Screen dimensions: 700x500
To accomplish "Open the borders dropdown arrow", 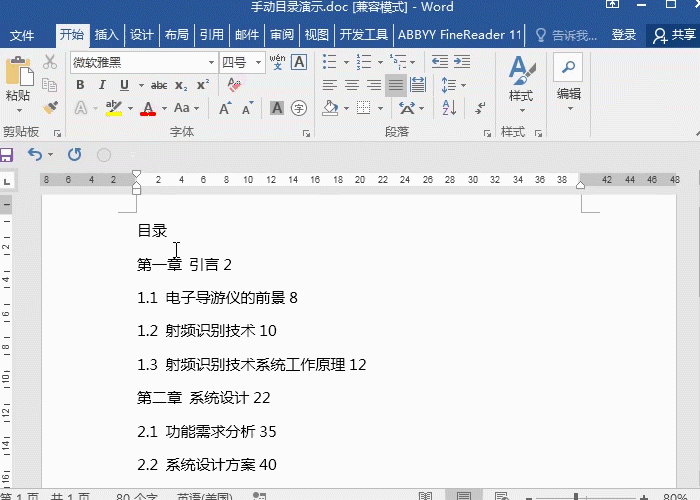I will pyautogui.click(x=380, y=108).
